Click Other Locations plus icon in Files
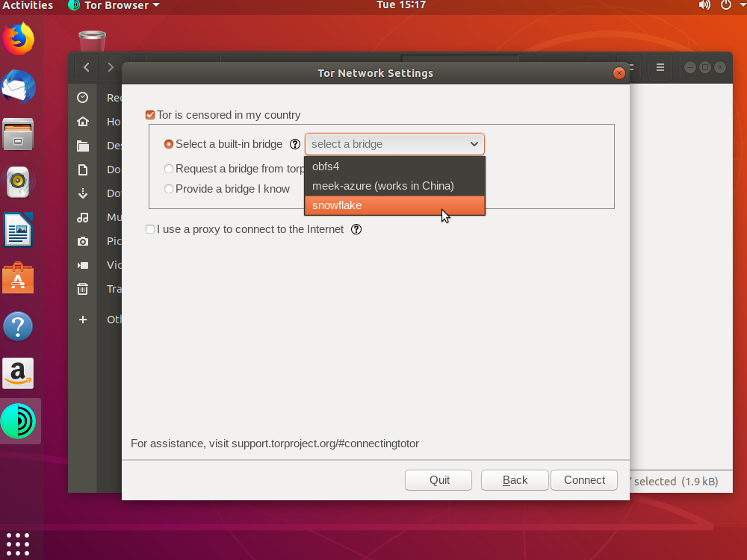The height and width of the screenshot is (560, 747). click(x=83, y=320)
